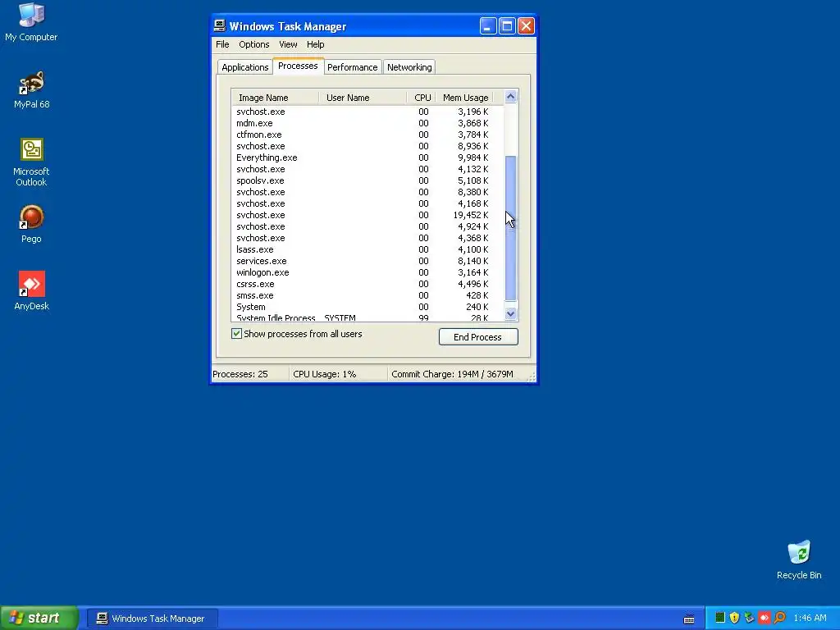Viewport: 840px width, 630px height.
Task: Click the Windows Task Manager taskbar button
Action: (x=152, y=619)
